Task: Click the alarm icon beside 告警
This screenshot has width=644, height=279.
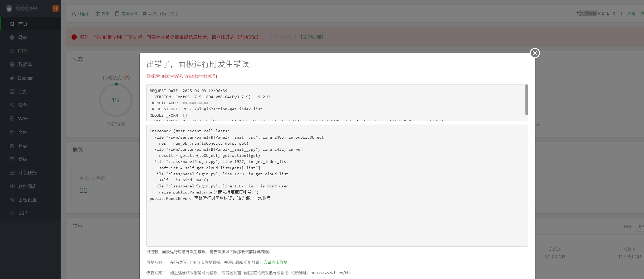Action: click(97, 14)
